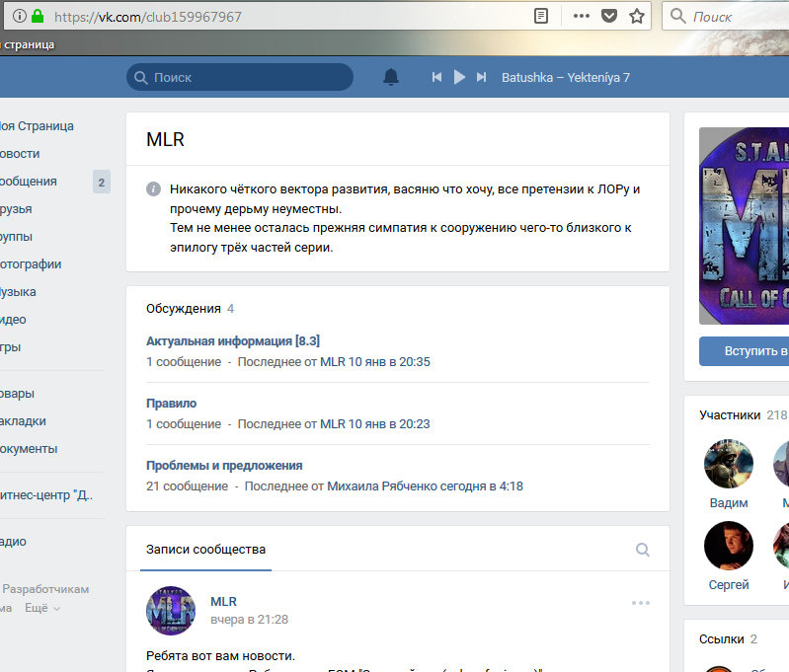Search community wall posts magnifier icon
Viewport: 789px width, 672px height.
click(x=643, y=550)
